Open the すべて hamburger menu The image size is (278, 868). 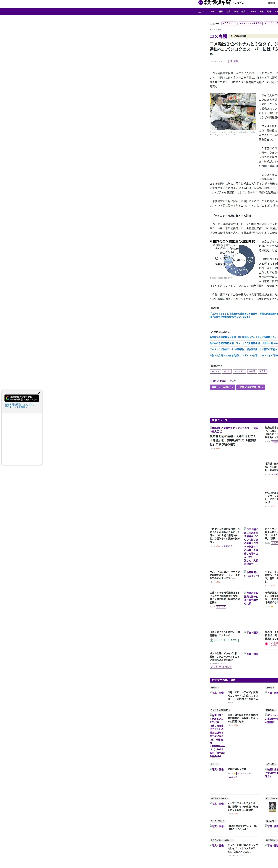click(x=202, y=11)
